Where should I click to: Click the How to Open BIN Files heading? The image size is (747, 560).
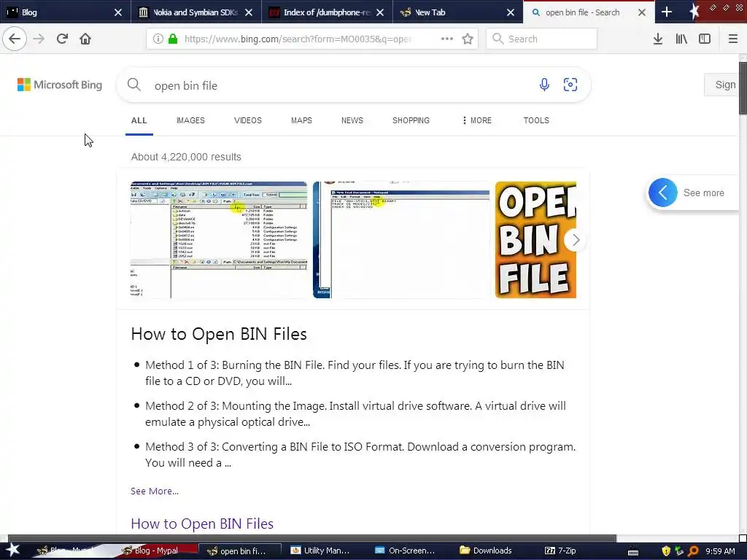tap(219, 334)
